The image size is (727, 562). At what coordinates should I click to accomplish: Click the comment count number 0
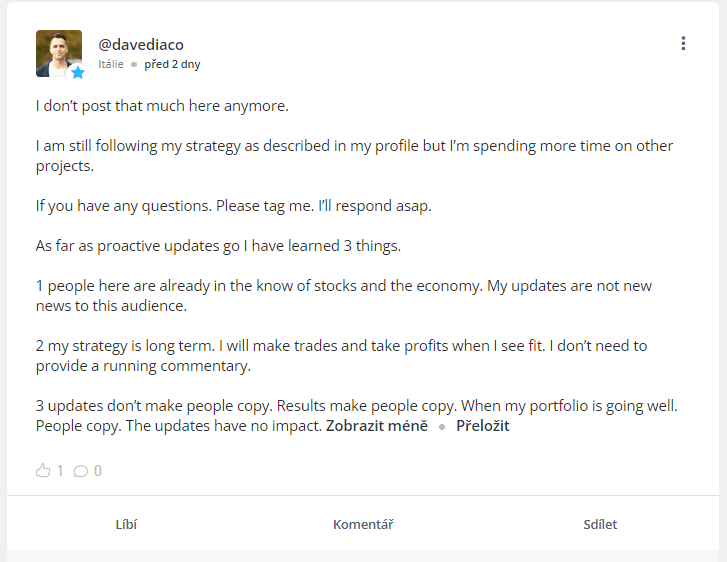coord(98,471)
